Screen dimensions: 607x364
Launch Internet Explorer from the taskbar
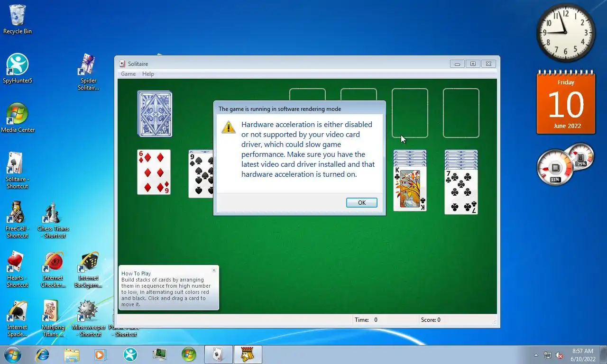click(43, 355)
